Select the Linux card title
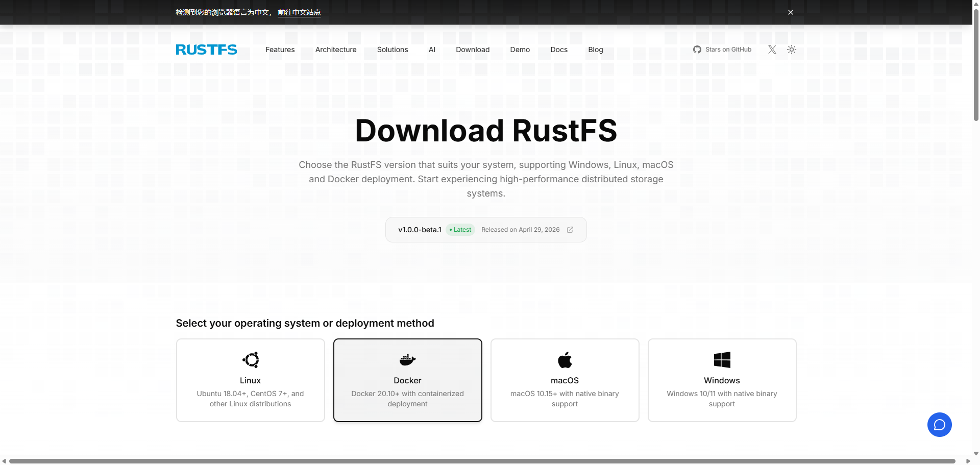 (x=251, y=381)
